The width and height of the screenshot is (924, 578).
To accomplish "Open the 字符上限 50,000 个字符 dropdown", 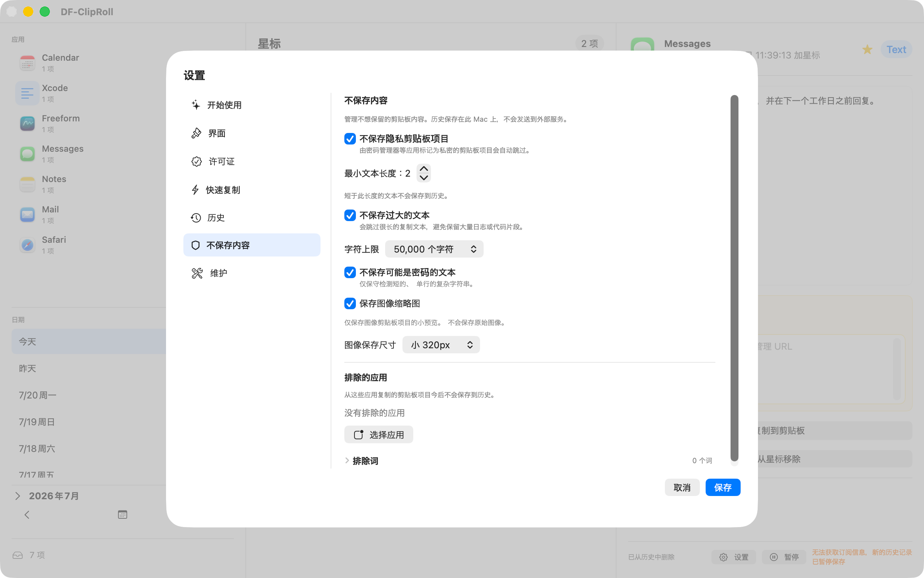I will [434, 249].
